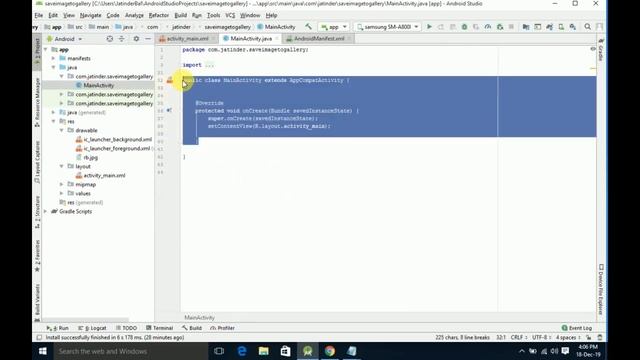Hide the Project panel with minus icon
This screenshot has width=640, height=360.
click(148, 39)
